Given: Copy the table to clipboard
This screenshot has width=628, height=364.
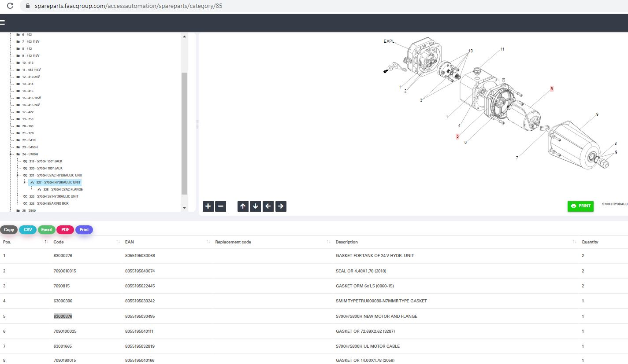Looking at the screenshot, I should [x=9, y=230].
